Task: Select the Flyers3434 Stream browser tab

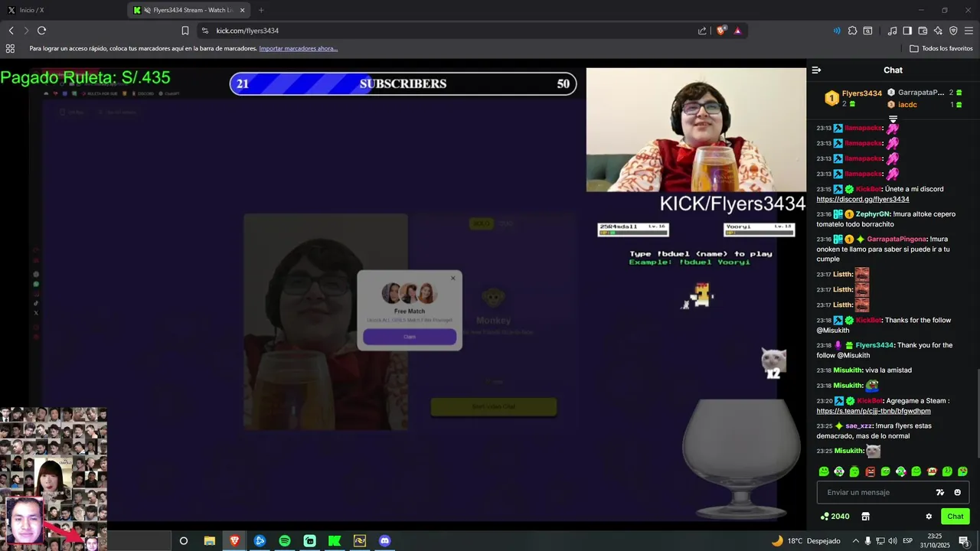Action: coord(188,10)
